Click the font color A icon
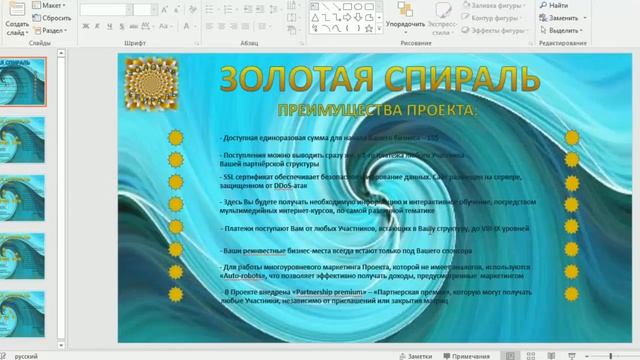640x360 pixels. [186, 27]
